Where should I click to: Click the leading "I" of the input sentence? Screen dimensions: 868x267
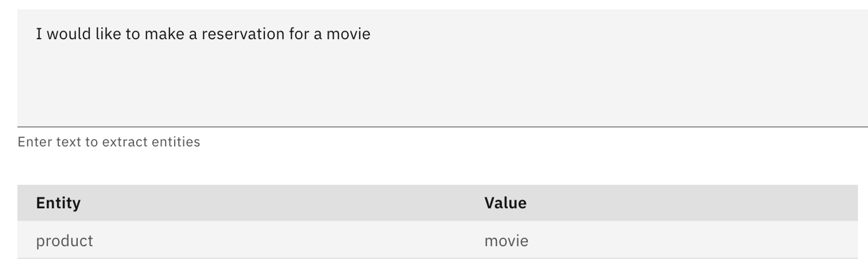pos(39,34)
